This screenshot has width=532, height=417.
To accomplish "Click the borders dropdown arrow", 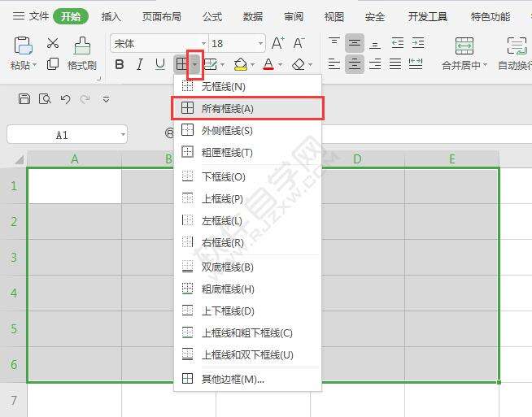I will point(194,64).
